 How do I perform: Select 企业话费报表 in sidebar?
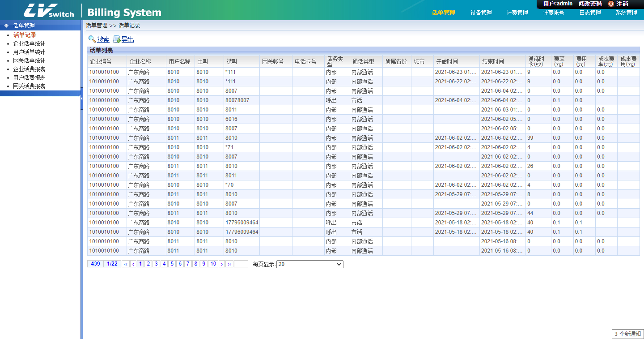point(29,69)
